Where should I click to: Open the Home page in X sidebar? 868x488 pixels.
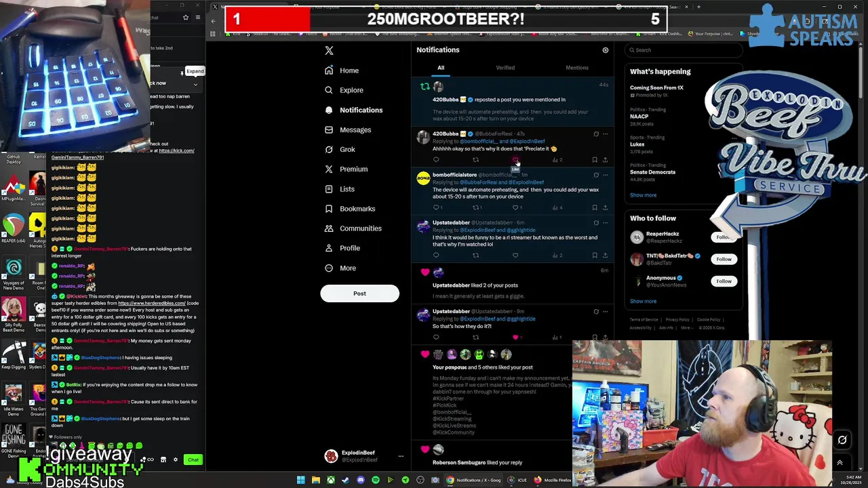pos(342,70)
